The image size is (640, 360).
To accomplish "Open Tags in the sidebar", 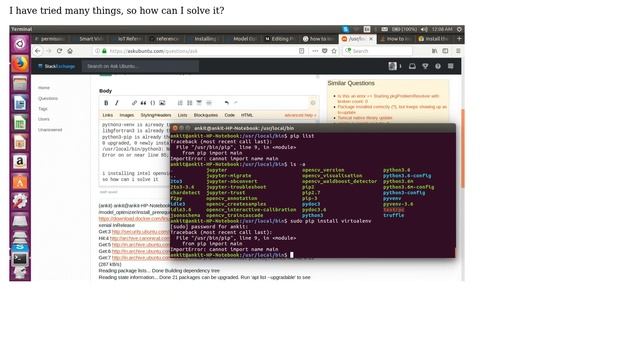I will (x=43, y=109).
